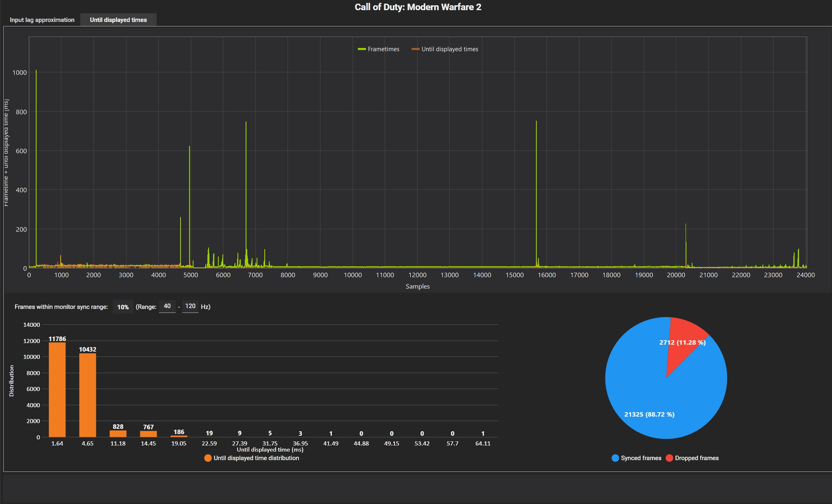
Task: Toggle the Frametimes legend series
Action: (x=383, y=49)
